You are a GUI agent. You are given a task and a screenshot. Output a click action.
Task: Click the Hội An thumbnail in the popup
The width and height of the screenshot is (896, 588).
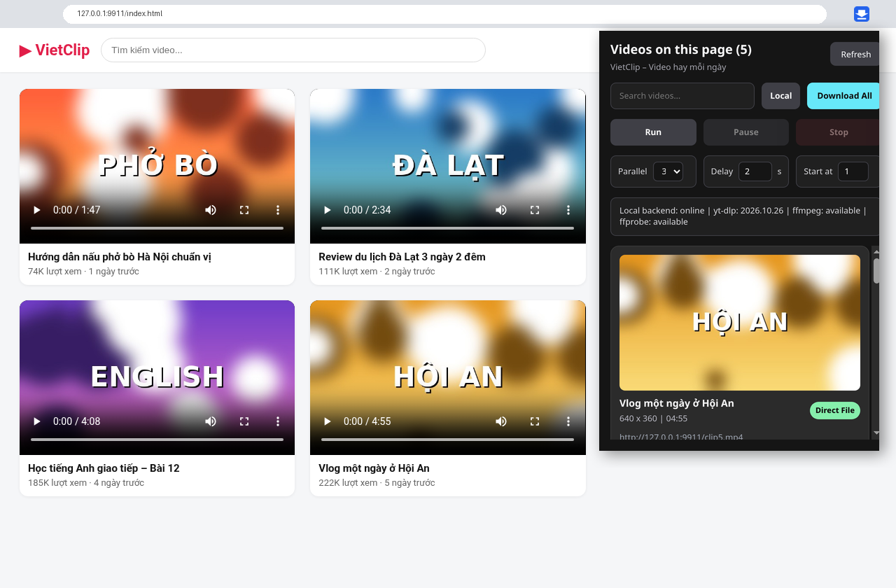point(740,323)
